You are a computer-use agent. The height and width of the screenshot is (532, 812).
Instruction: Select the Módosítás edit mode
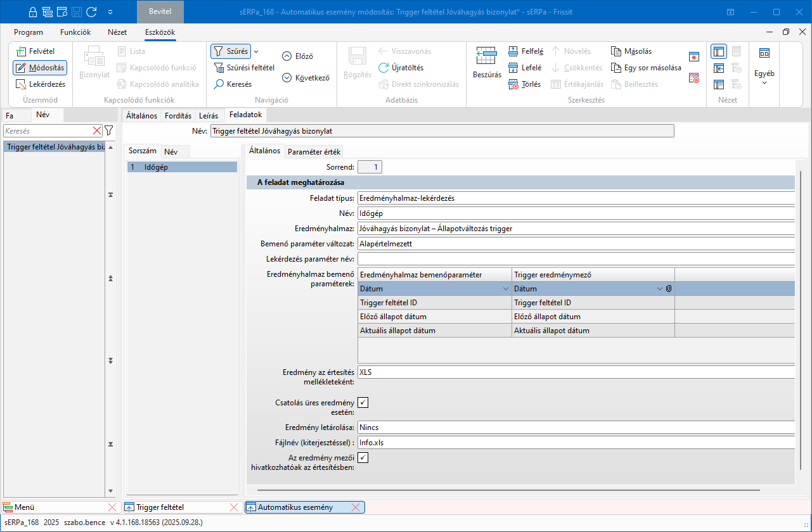coord(39,68)
